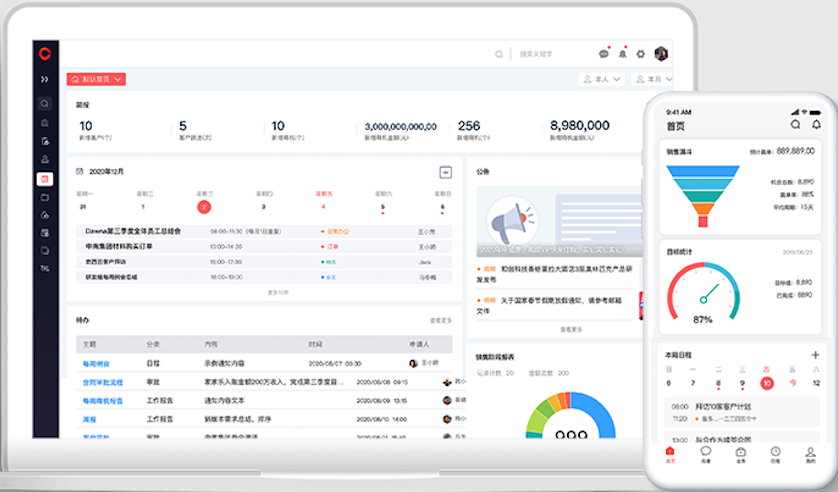The image size is (838, 492).
Task: Click 查看更多 in the 待办 panel
Action: pyautogui.click(x=441, y=321)
